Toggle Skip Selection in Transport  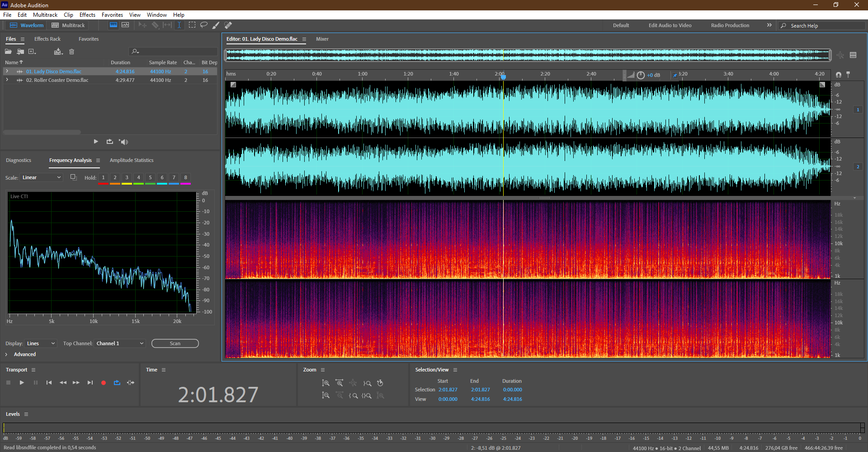click(x=131, y=383)
